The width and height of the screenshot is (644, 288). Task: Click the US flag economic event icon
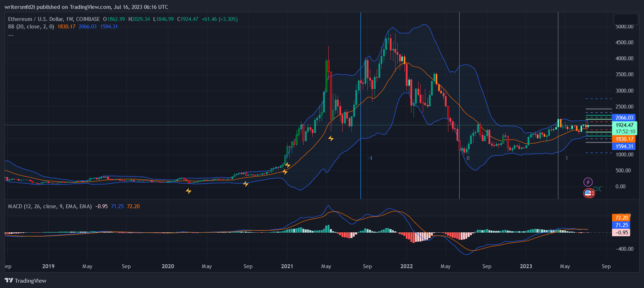[x=588, y=193]
